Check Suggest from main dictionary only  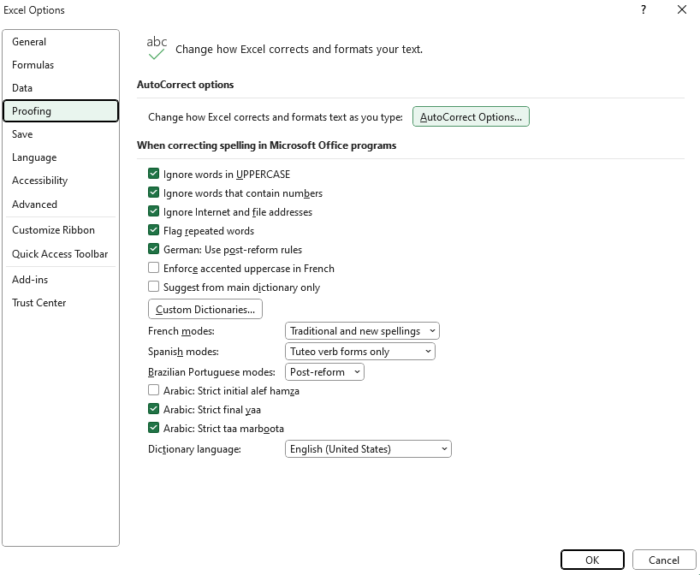154,286
